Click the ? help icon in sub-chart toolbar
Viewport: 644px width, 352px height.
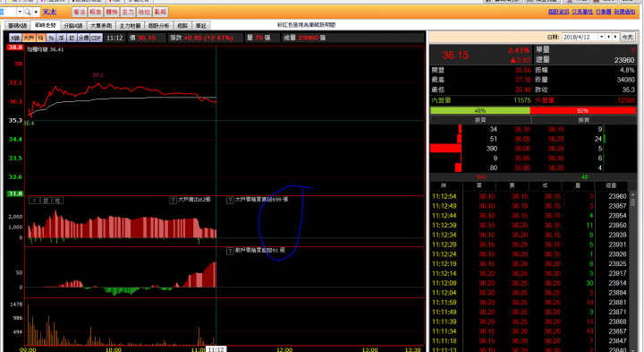[x=35, y=201]
